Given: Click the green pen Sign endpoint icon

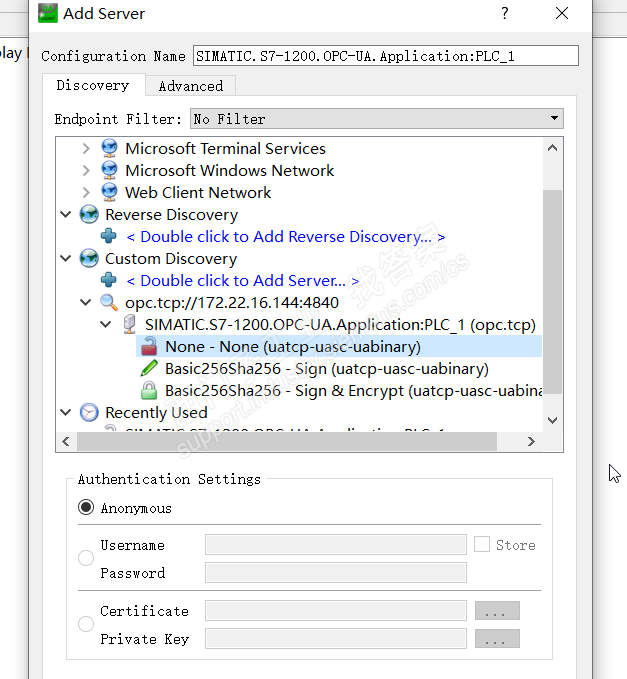Looking at the screenshot, I should (148, 368).
